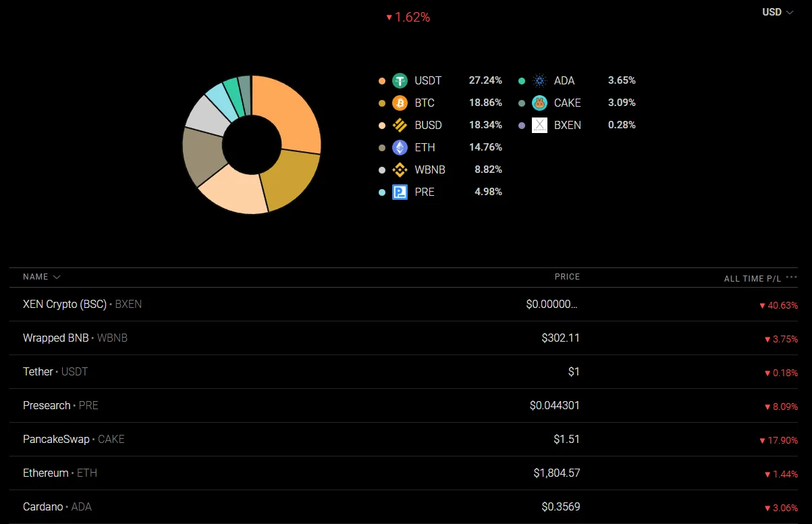Click the Bitcoin BTC icon in legend
This screenshot has width=812, height=524.
(400, 103)
